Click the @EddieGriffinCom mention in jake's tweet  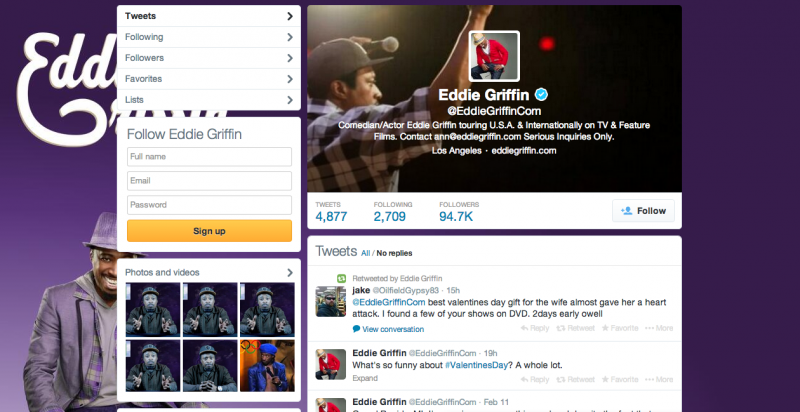point(389,302)
